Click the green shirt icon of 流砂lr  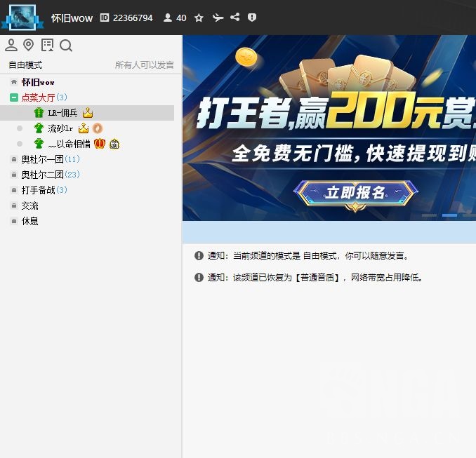pos(39,128)
